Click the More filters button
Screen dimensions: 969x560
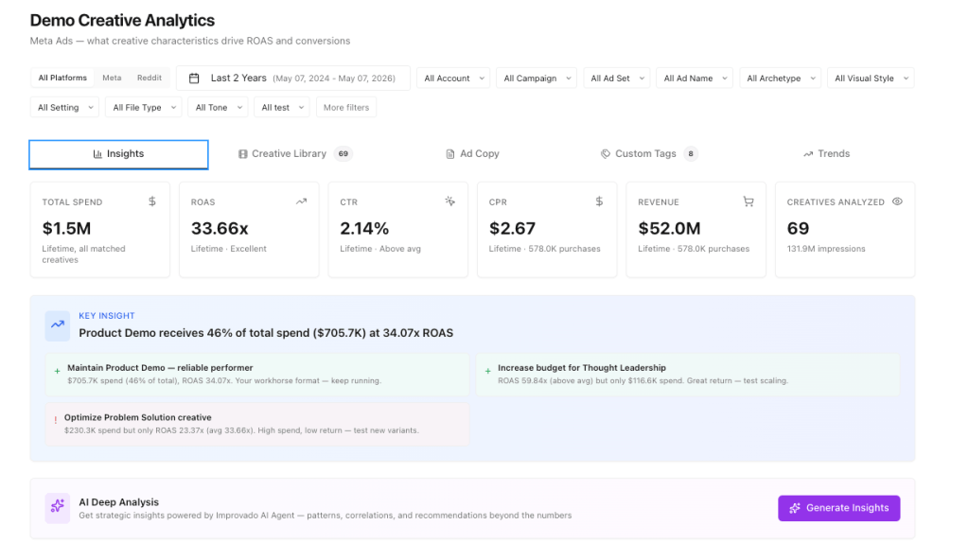coord(346,108)
